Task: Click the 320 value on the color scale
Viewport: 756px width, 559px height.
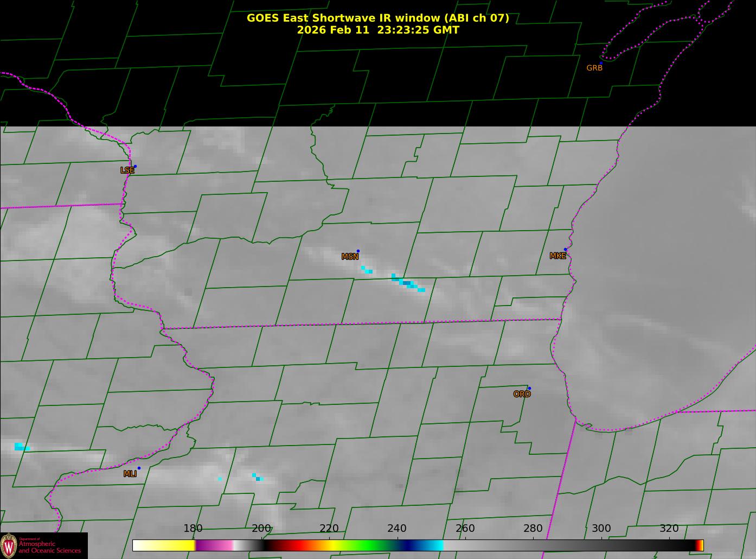Action: click(x=669, y=529)
